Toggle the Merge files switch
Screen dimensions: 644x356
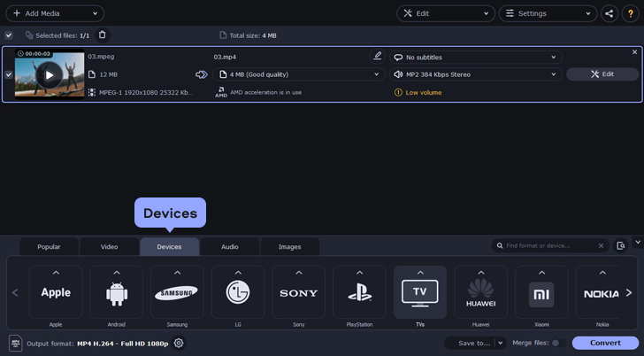pyautogui.click(x=557, y=343)
